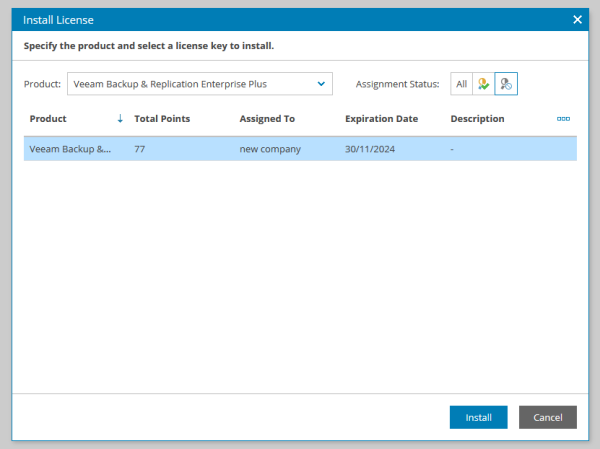Sort by Description column header
The height and width of the screenshot is (449, 600).
click(x=477, y=119)
